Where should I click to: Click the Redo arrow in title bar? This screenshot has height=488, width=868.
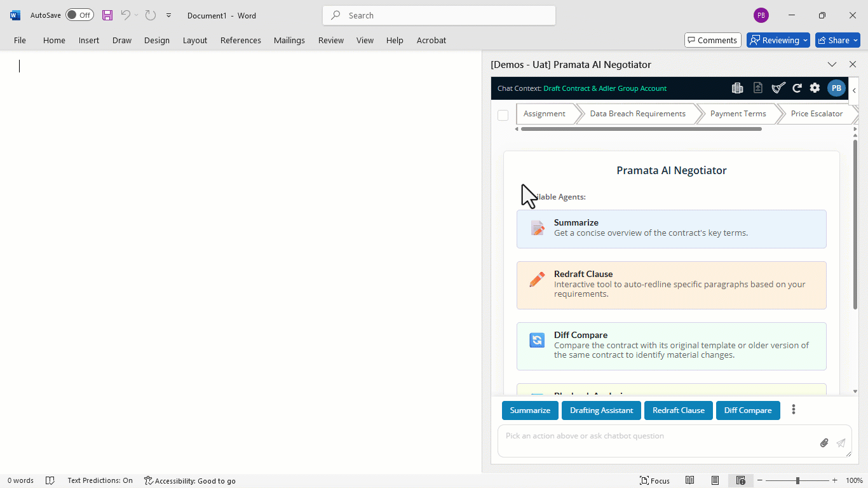150,15
